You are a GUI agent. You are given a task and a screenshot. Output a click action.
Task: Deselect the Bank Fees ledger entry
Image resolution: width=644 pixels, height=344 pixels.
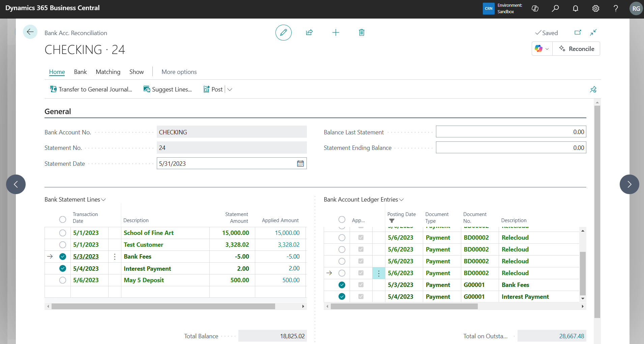(x=342, y=285)
